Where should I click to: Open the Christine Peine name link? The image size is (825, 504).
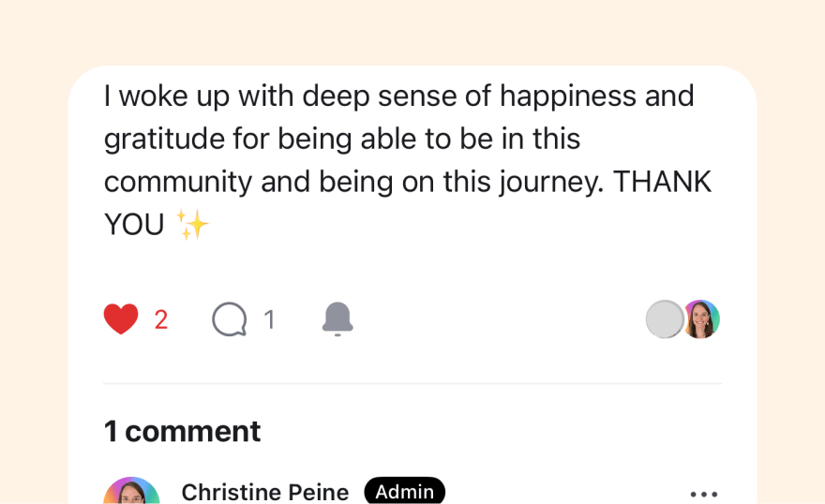pyautogui.click(x=264, y=492)
